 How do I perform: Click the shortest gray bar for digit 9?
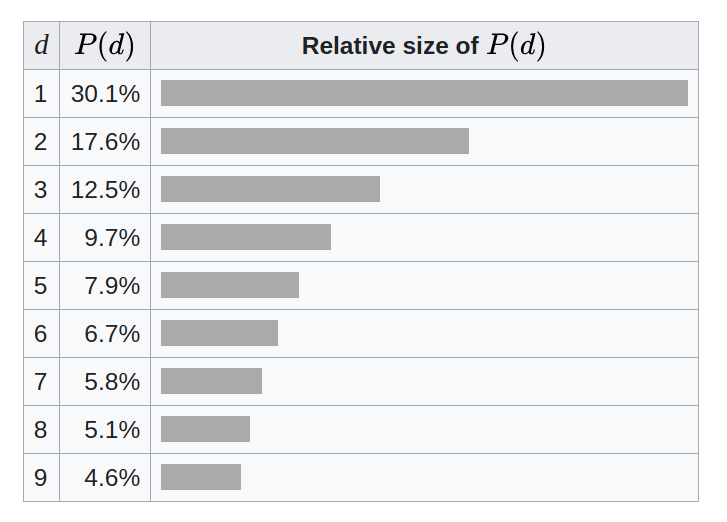coord(200,477)
